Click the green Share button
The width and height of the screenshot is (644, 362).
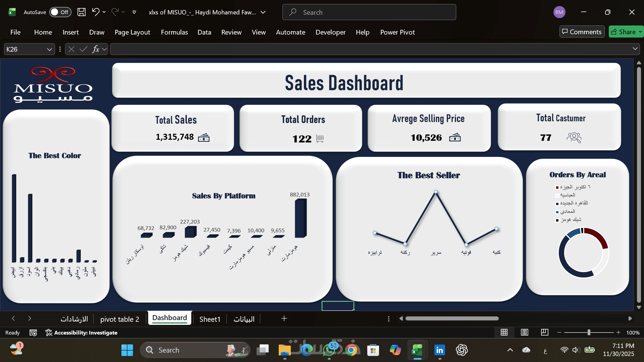click(x=624, y=32)
